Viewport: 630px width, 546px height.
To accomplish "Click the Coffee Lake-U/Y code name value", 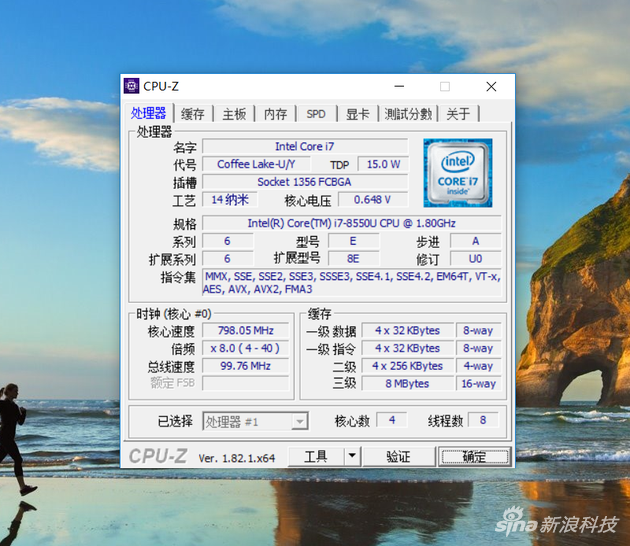I will point(256,164).
